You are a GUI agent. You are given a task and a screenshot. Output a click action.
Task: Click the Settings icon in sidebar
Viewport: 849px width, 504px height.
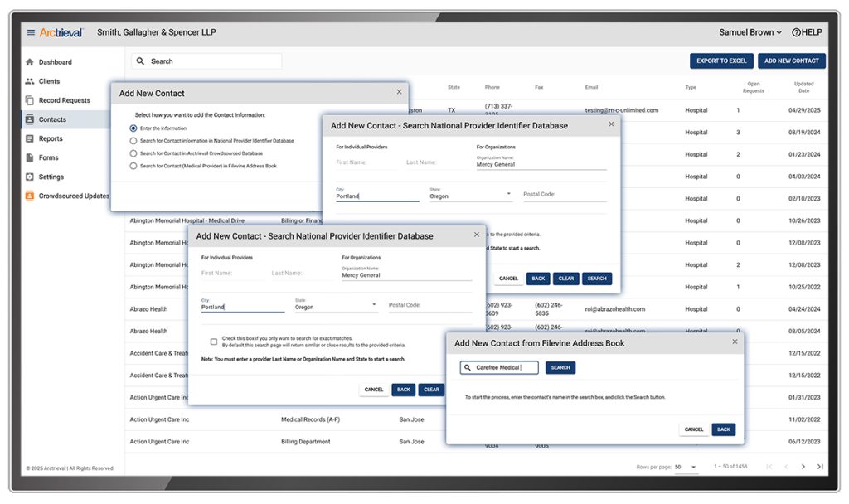click(30, 177)
